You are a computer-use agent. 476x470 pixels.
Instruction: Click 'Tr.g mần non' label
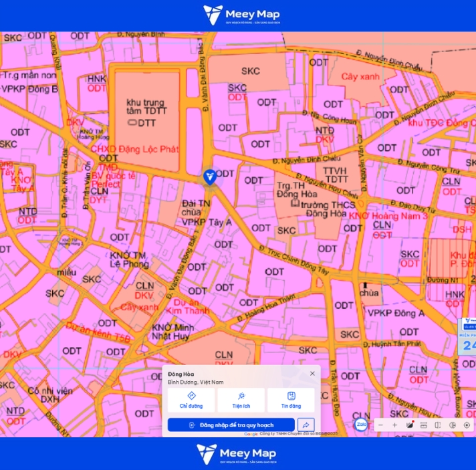pos(29,75)
